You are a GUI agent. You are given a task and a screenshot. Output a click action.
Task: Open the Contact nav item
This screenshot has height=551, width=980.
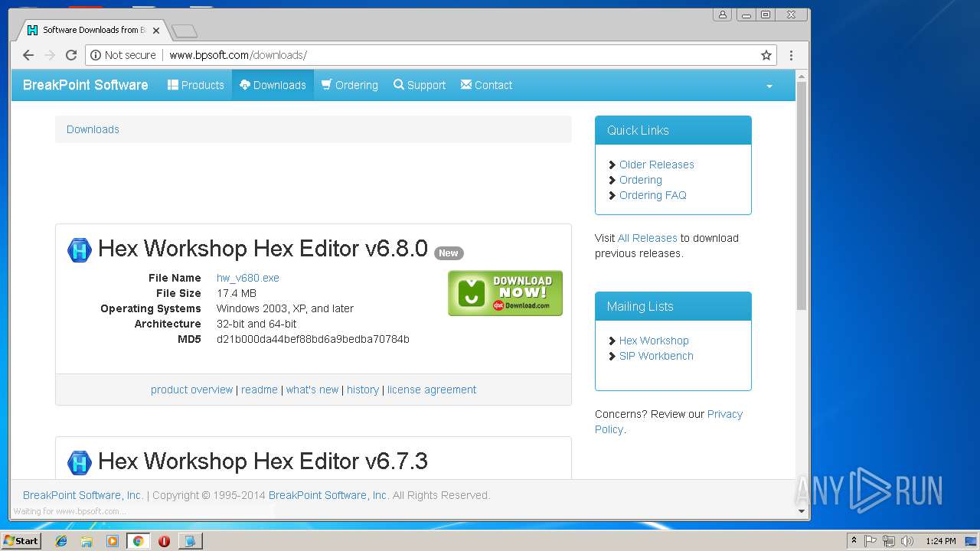(x=486, y=85)
